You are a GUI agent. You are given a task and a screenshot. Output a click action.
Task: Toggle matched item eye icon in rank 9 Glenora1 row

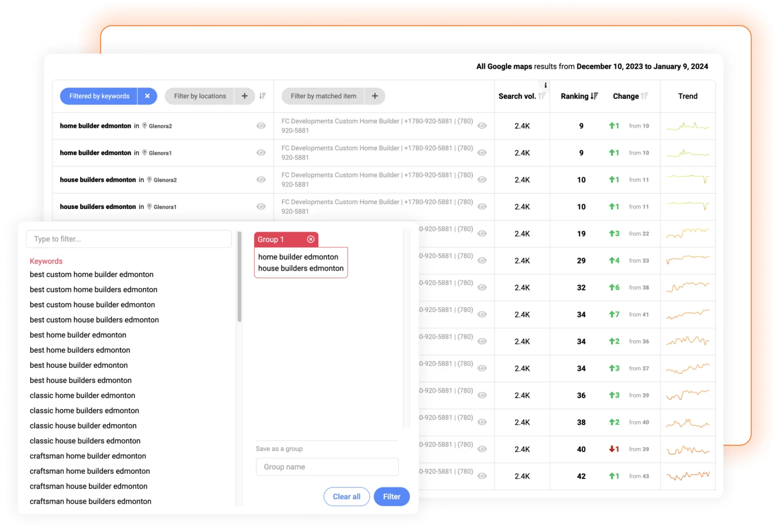(x=482, y=153)
